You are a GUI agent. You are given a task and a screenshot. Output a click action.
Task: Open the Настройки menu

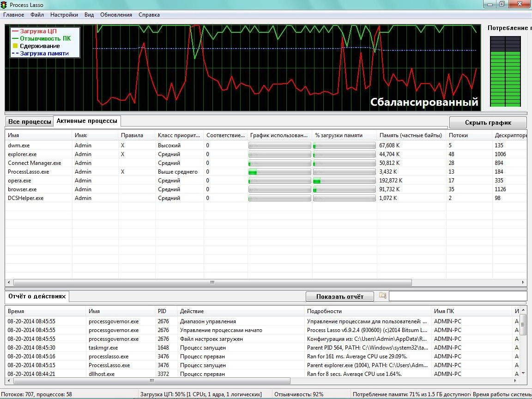click(x=64, y=15)
